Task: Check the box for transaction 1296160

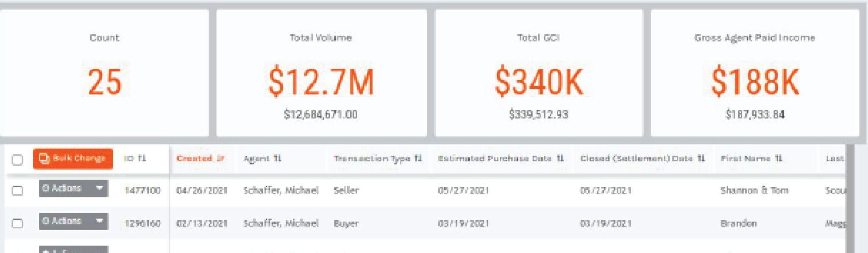Action: (x=17, y=223)
